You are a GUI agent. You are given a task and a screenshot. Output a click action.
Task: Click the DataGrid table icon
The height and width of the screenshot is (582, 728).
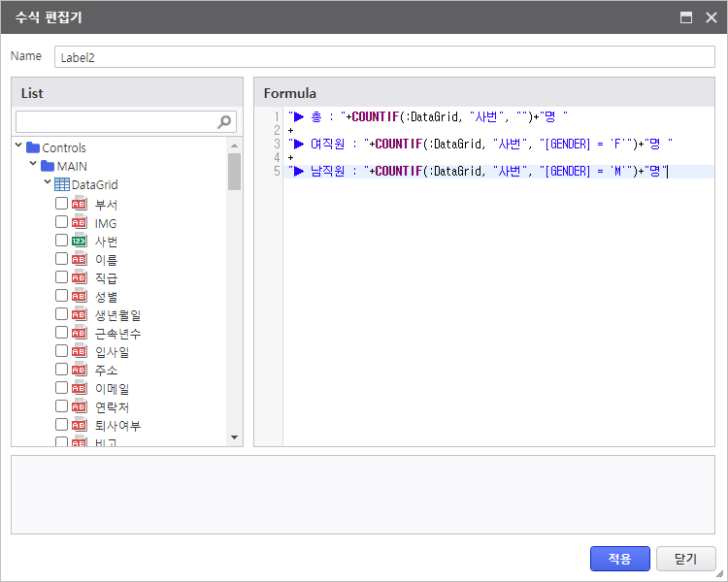62,184
